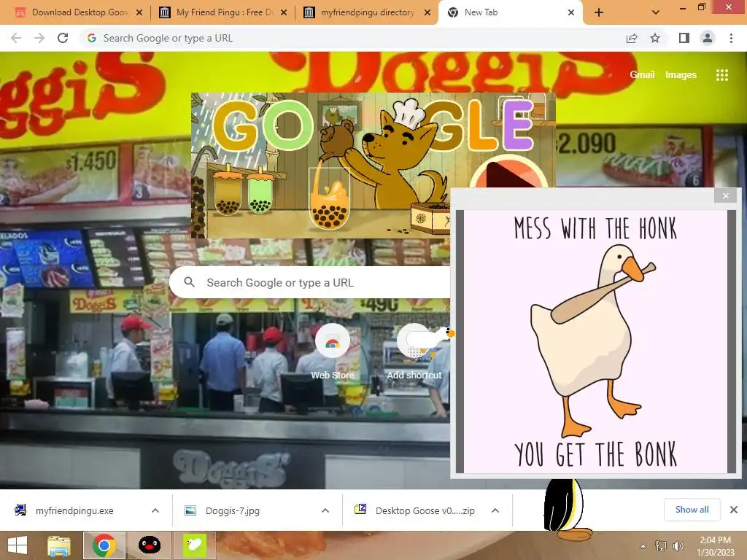Close the myfriendpingu directory tab
Screen dimensions: 747x560
[x=427, y=13]
